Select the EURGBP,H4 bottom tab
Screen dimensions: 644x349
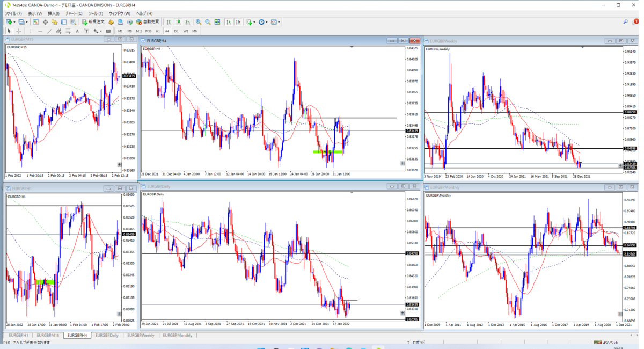coord(77,335)
